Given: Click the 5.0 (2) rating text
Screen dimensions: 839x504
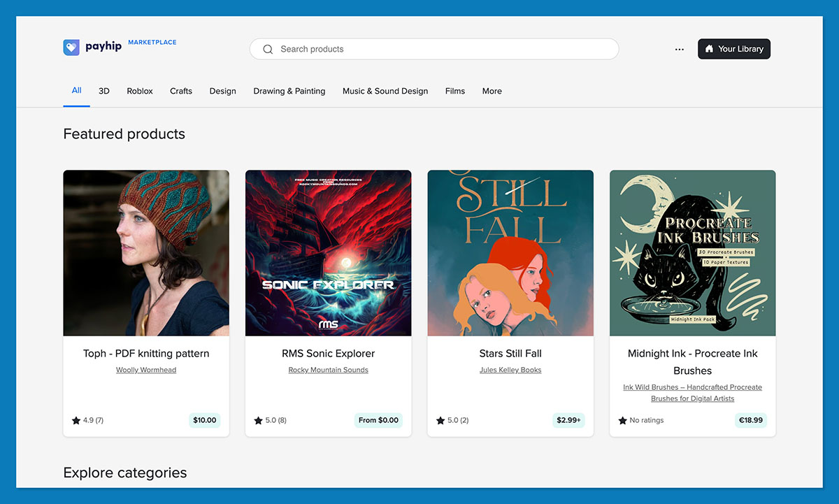Looking at the screenshot, I should (458, 421).
